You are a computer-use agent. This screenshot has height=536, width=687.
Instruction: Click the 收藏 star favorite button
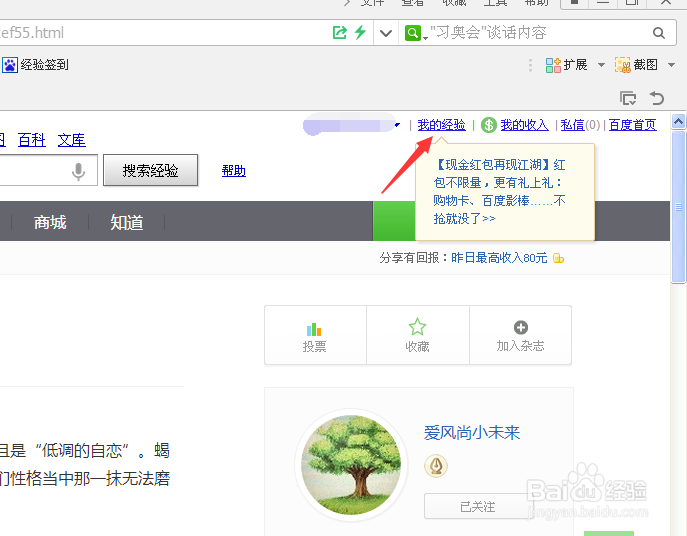click(x=418, y=335)
